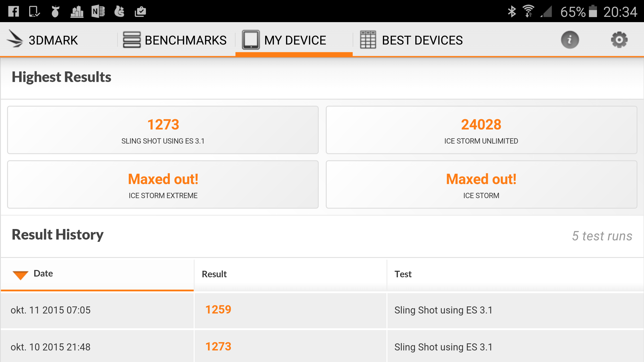Screen dimensions: 644x362
Task: Toggle the orange Date sort arrow
Action: [20, 275]
